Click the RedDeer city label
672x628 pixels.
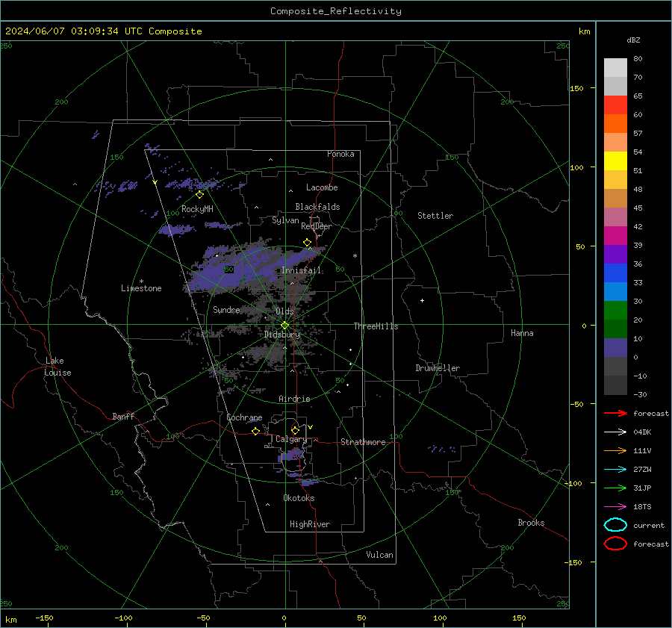tap(317, 226)
